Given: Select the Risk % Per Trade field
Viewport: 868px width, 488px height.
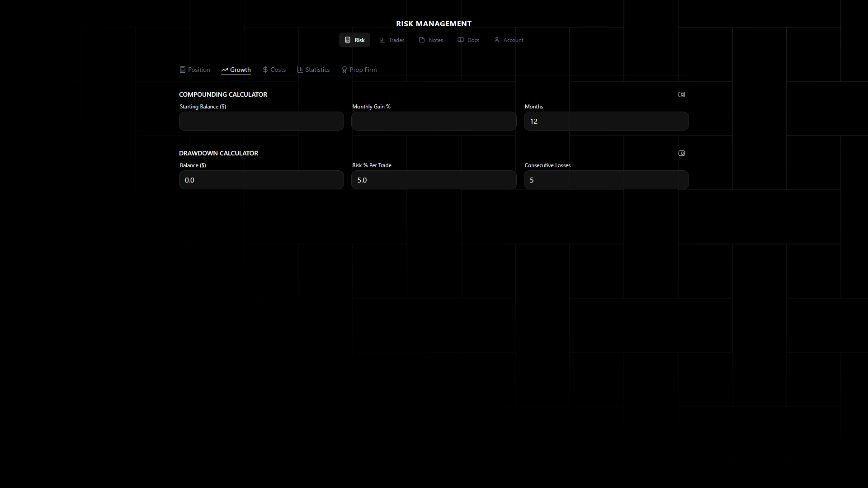Looking at the screenshot, I should pos(434,180).
